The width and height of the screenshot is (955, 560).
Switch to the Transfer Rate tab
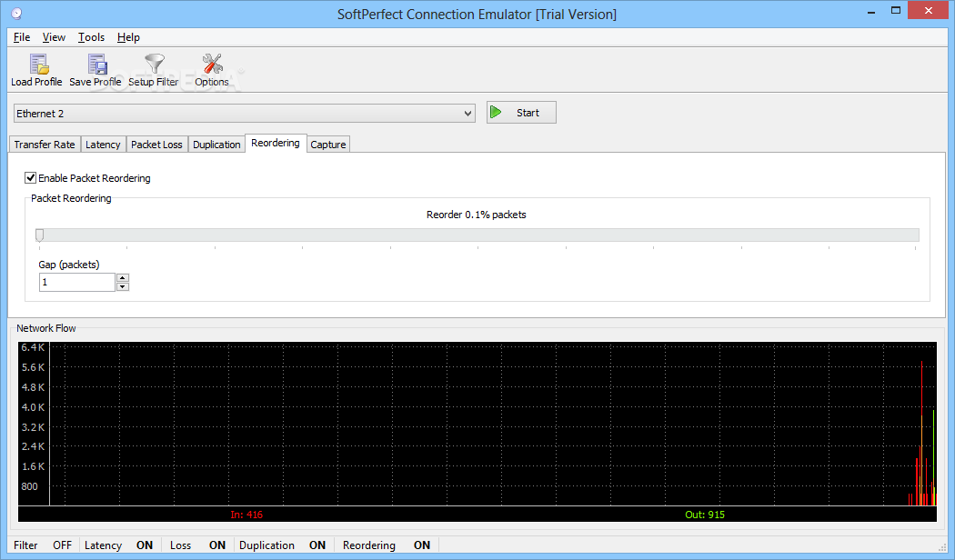(x=45, y=145)
